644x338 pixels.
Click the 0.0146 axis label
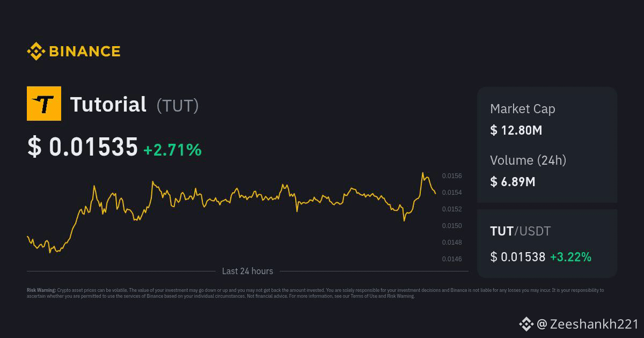coord(452,259)
